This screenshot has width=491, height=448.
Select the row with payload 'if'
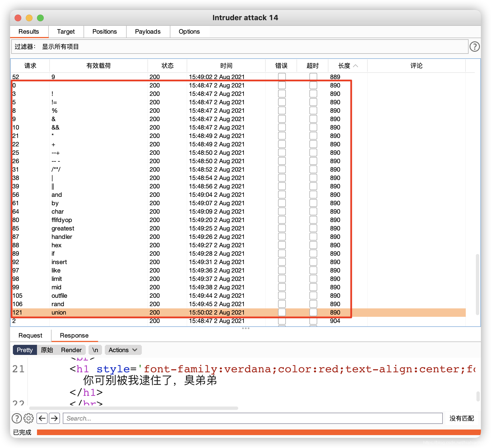tap(238, 253)
